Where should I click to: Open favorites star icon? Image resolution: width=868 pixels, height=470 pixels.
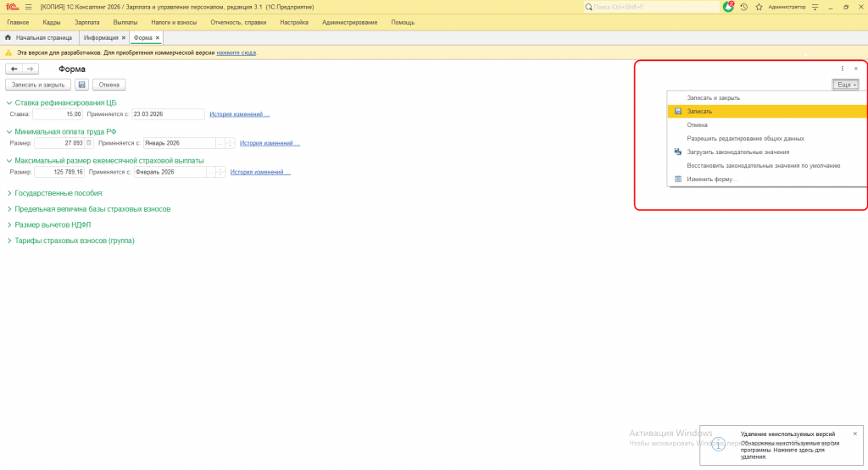(x=759, y=7)
